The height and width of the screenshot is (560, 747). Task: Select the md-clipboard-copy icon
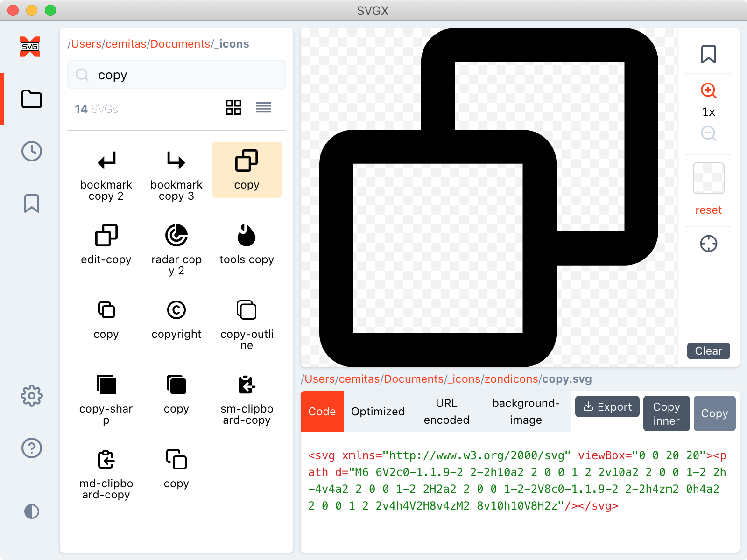point(106,474)
